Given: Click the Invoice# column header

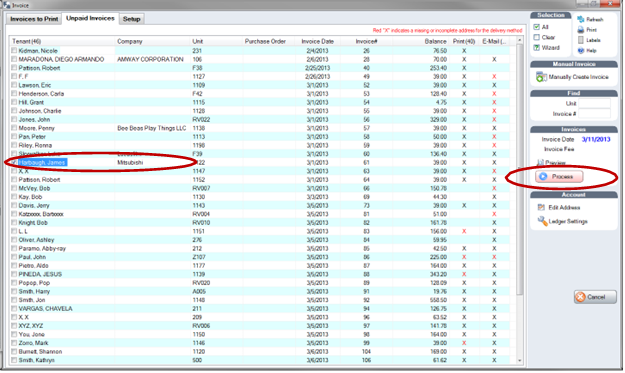Looking at the screenshot, I should (366, 41).
